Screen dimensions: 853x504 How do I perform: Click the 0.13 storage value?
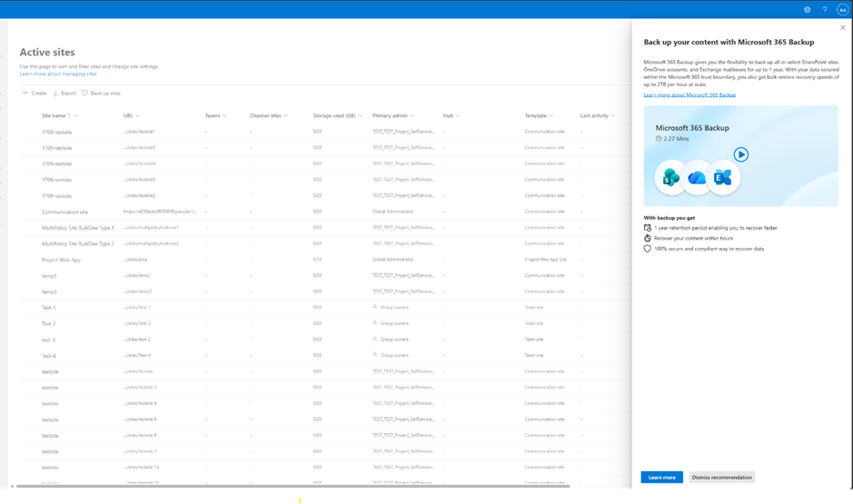point(317,260)
